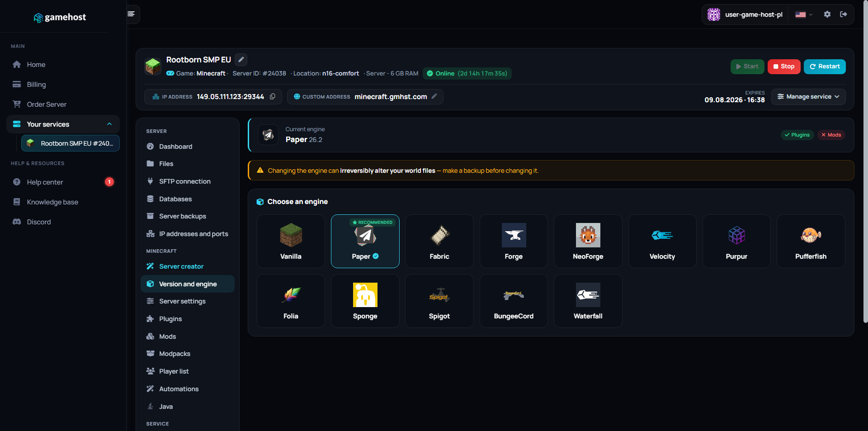The height and width of the screenshot is (431, 868).
Task: Select the Purpur engine
Action: 736,241
